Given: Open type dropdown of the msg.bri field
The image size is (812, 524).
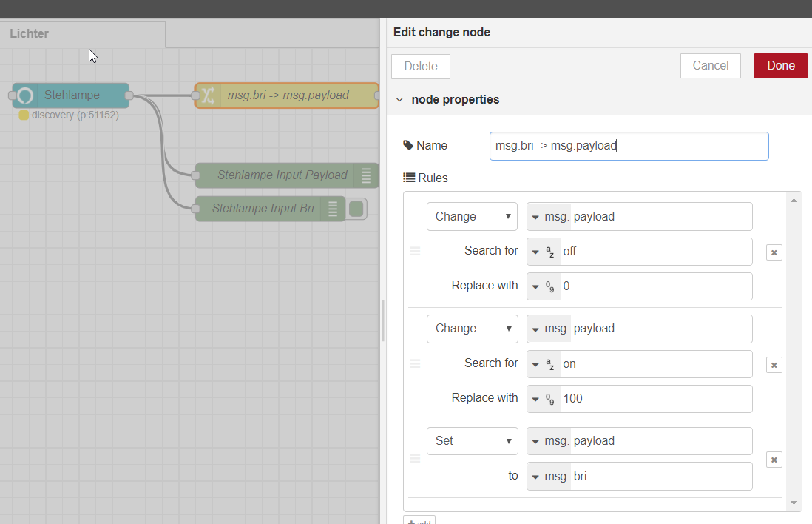Looking at the screenshot, I should [x=535, y=477].
